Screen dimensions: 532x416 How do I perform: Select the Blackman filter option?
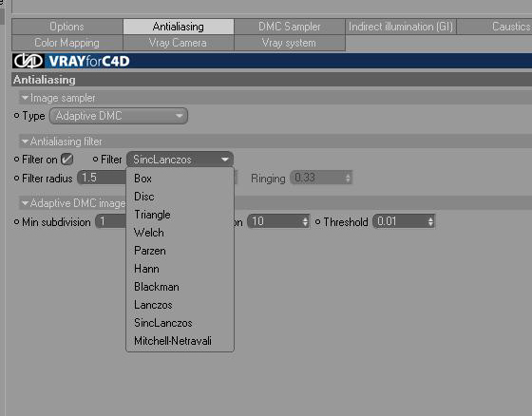coord(180,287)
